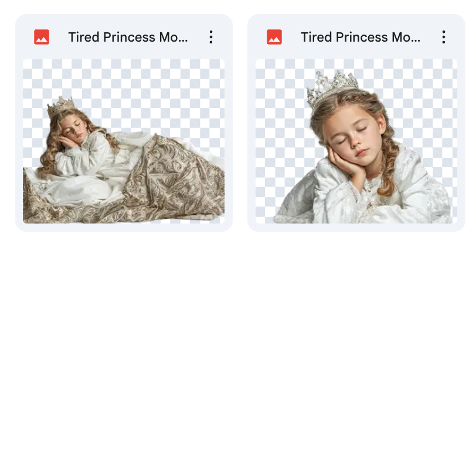Screen dimensions: 476x474
Task: Click the small crown on the reclining princess
Action: (61, 106)
